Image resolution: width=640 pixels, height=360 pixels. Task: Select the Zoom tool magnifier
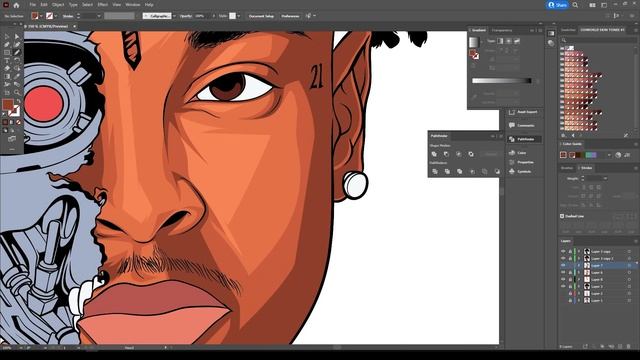[17, 93]
